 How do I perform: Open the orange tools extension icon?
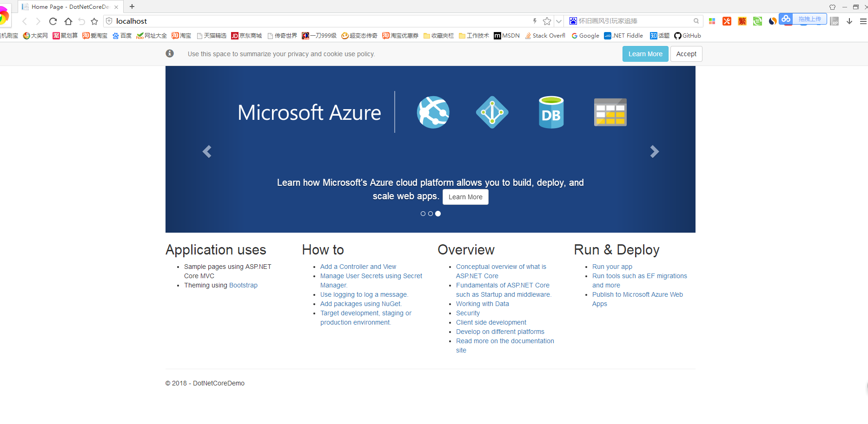click(727, 21)
